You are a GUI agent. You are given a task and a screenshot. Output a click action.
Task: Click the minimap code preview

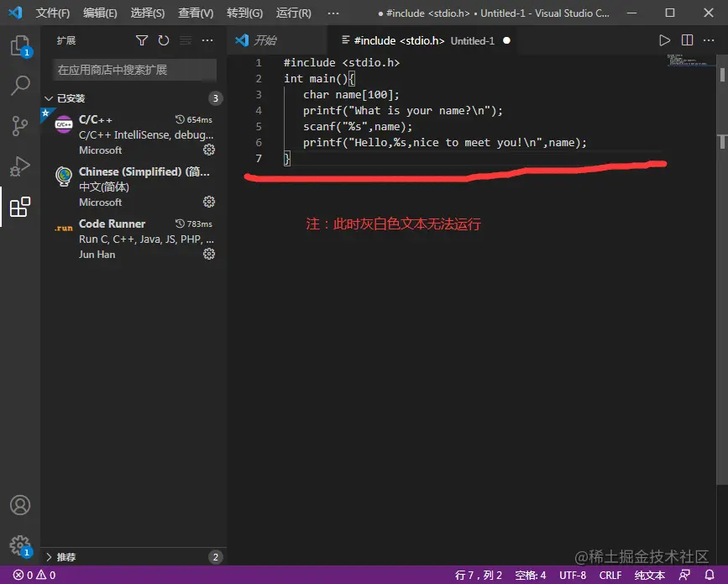coord(691,60)
